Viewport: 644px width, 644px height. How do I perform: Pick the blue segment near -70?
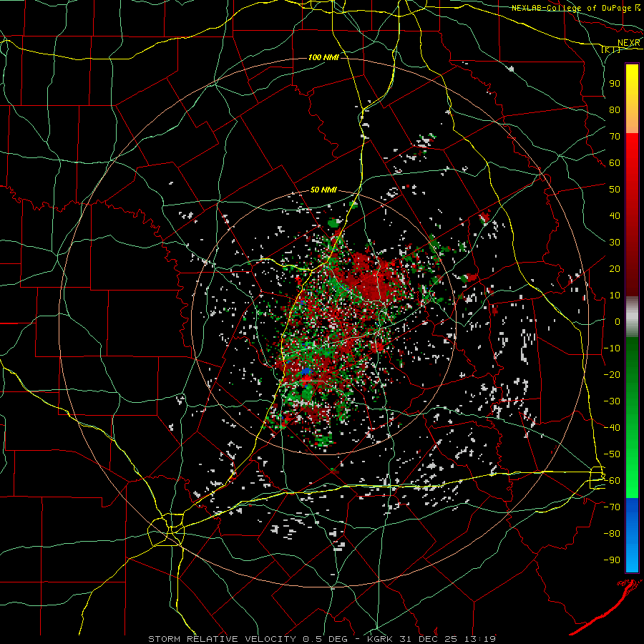coord(632,509)
